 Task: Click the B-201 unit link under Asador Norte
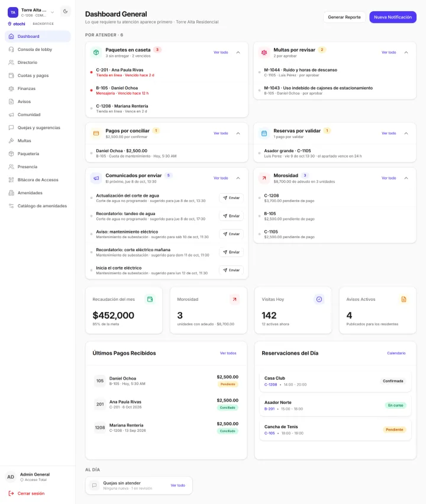(269, 409)
